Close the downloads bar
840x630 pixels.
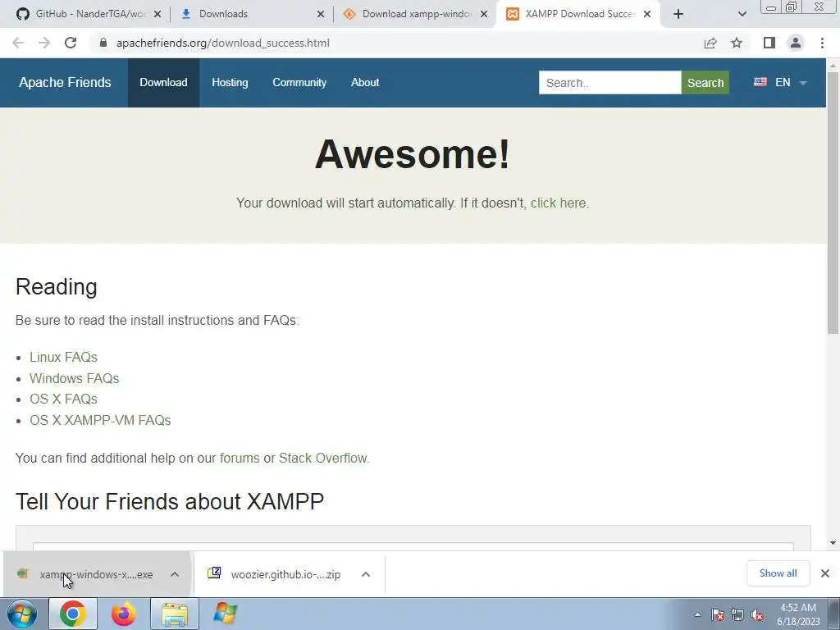(825, 573)
